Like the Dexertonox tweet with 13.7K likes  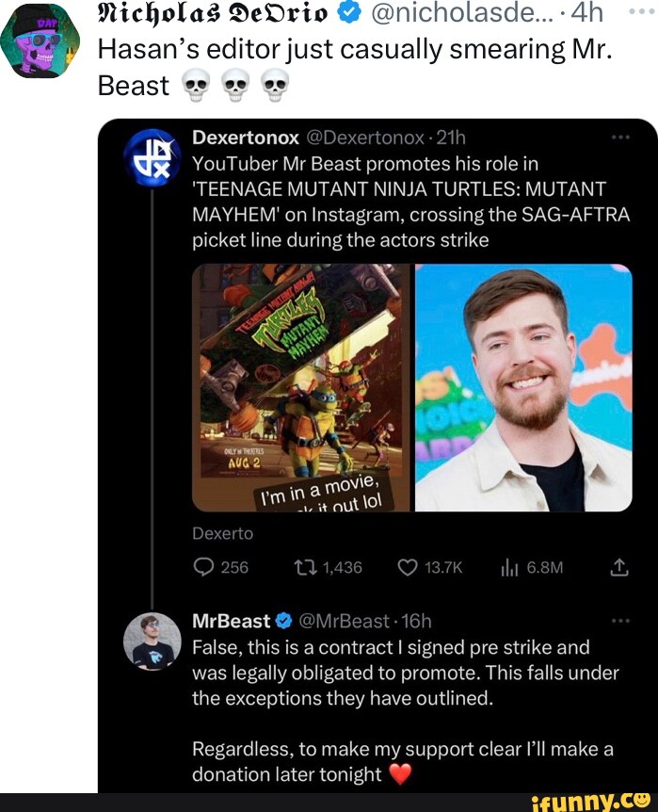coord(407,567)
